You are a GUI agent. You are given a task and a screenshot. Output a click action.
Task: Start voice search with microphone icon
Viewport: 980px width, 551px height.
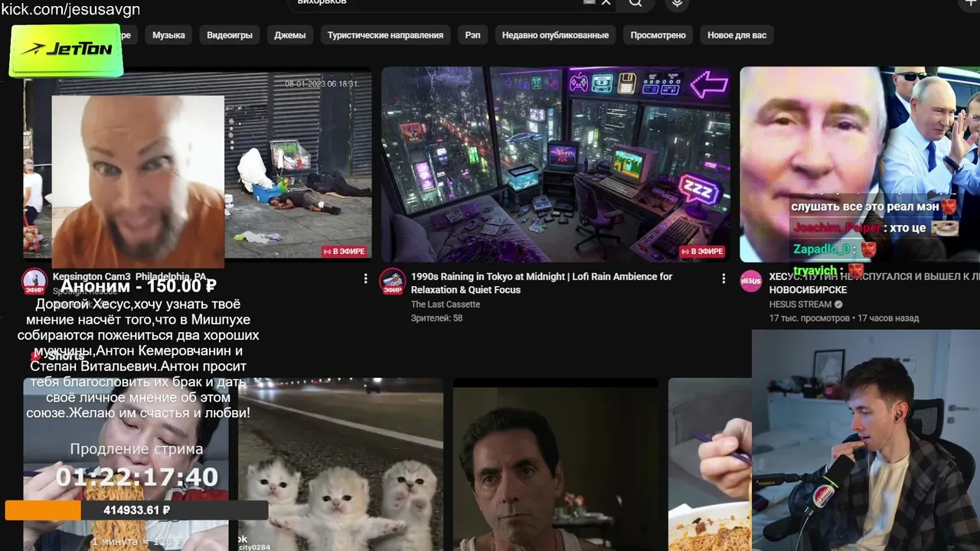coord(677,4)
